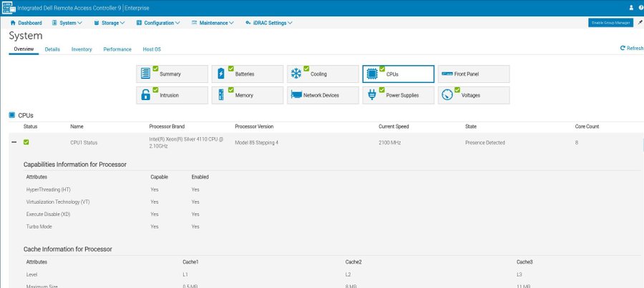
Task: Open the Voltages gauge icon tile
Action: tap(447, 95)
